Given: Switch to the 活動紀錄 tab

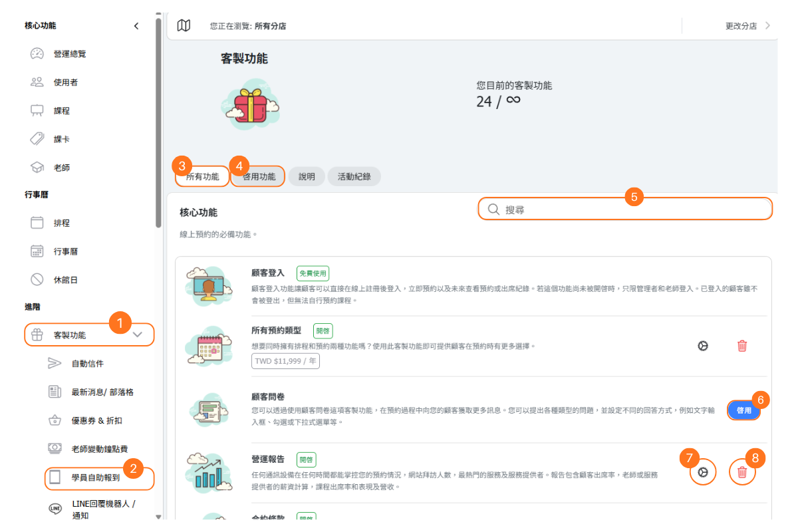Looking at the screenshot, I should pyautogui.click(x=354, y=177).
